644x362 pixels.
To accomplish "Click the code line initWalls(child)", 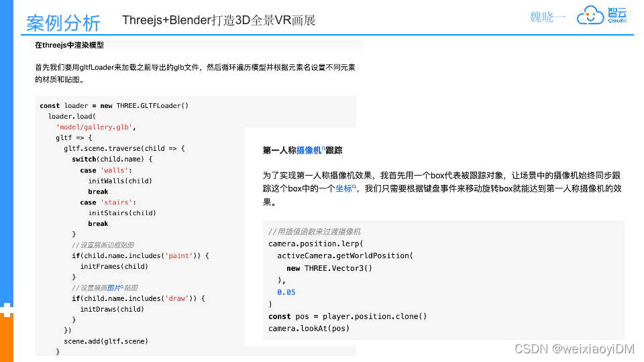I will (x=120, y=180).
